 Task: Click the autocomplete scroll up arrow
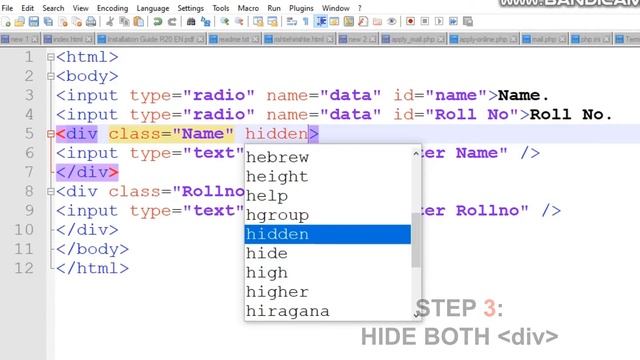(x=416, y=153)
